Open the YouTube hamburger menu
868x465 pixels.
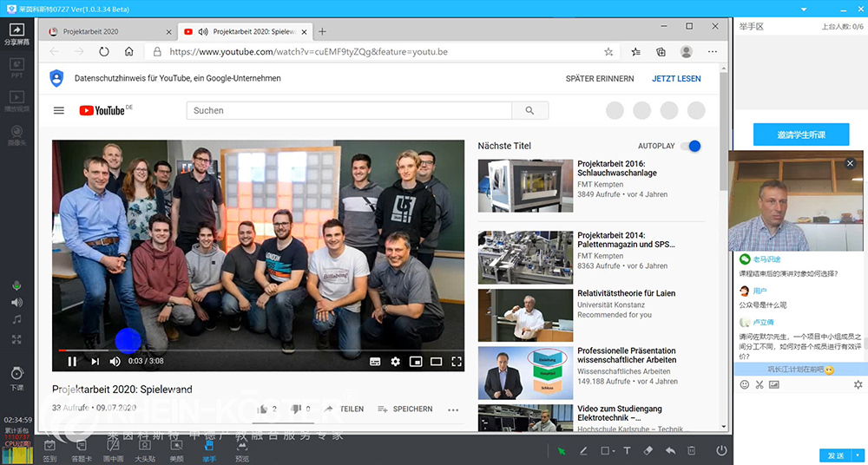click(59, 110)
